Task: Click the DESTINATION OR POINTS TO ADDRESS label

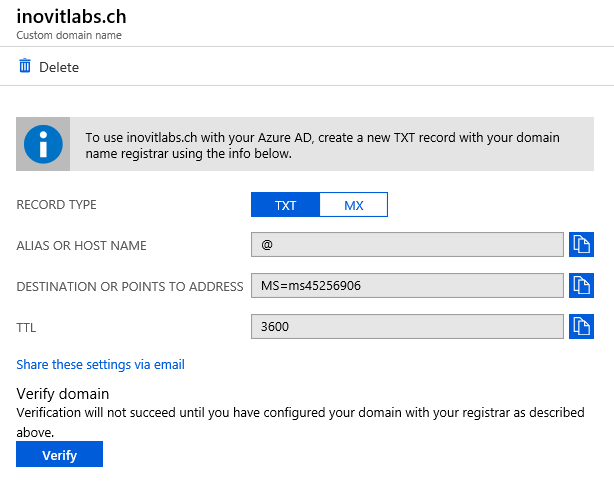Action: click(130, 287)
